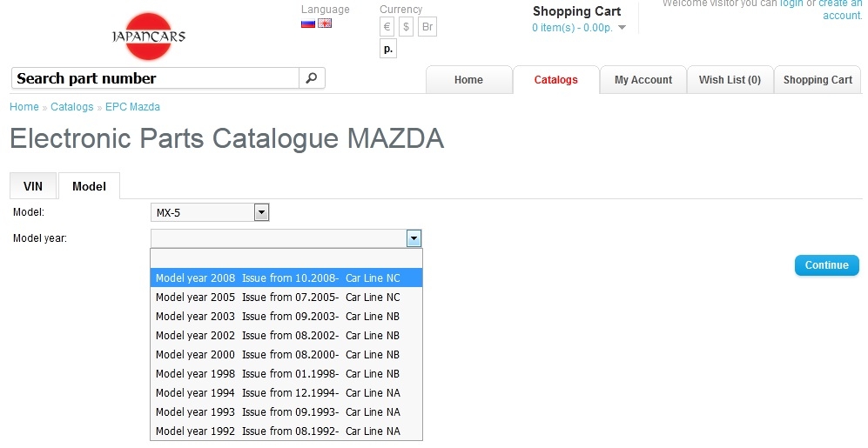Click the Shopping Cart heading
This screenshot has width=868, height=448.
tap(577, 11)
